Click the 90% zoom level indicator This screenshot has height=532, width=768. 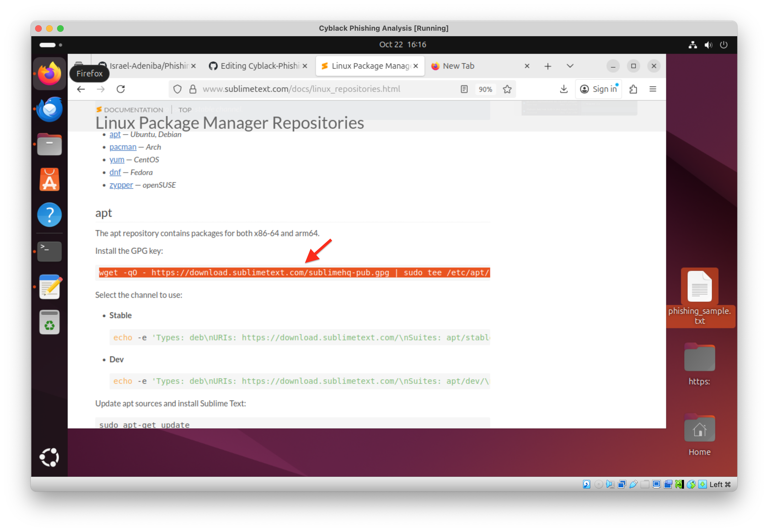[x=485, y=89]
